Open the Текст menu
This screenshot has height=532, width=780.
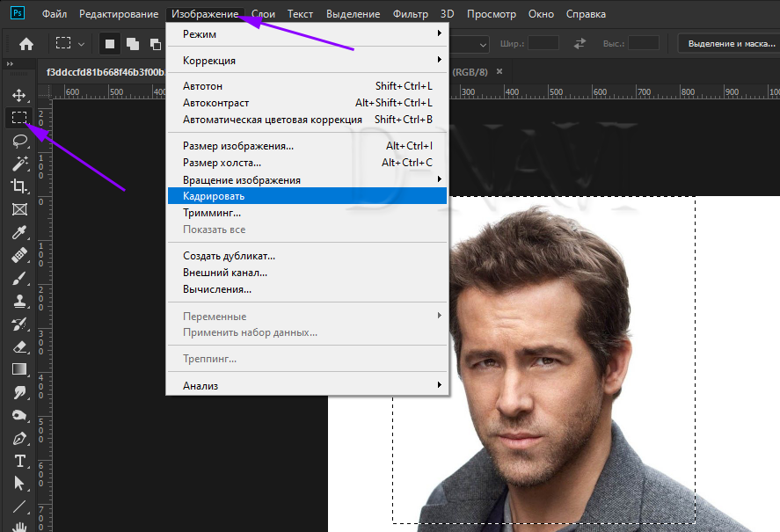click(x=300, y=14)
